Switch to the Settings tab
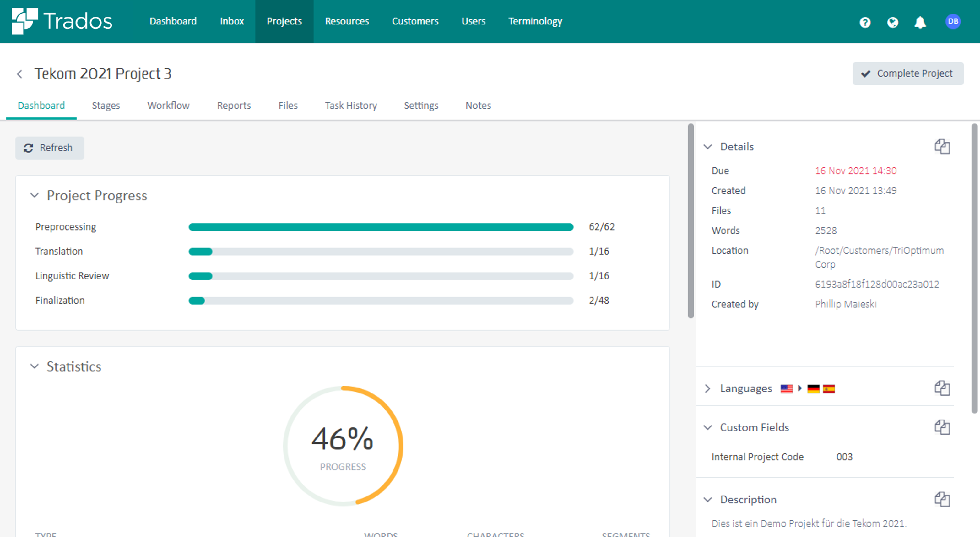Viewport: 980px width, 537px height. click(421, 106)
